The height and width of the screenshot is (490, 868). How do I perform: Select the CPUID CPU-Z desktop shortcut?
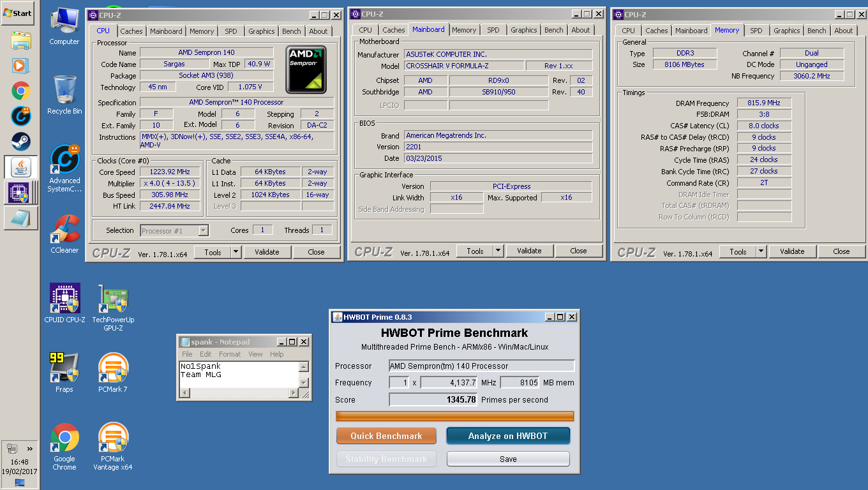(x=64, y=303)
